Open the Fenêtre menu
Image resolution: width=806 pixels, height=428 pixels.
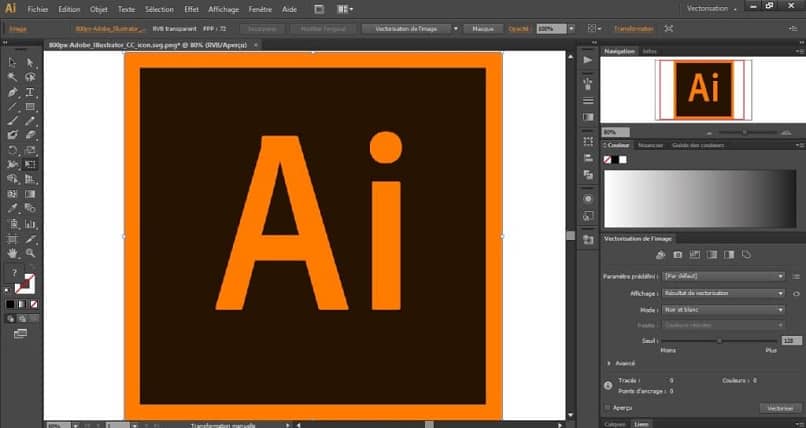(x=260, y=9)
